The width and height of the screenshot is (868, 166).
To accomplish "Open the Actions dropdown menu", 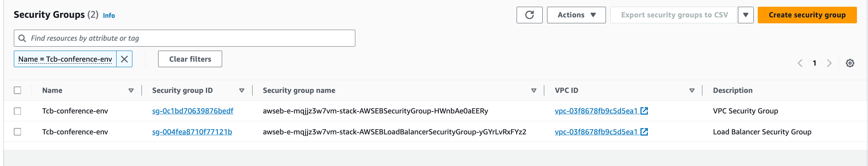I will pyautogui.click(x=576, y=15).
